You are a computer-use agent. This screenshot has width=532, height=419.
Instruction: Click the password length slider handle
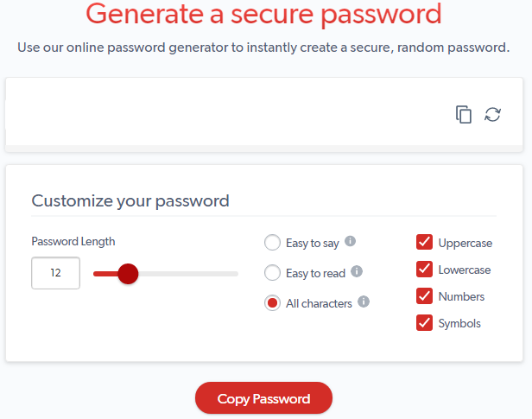(128, 274)
